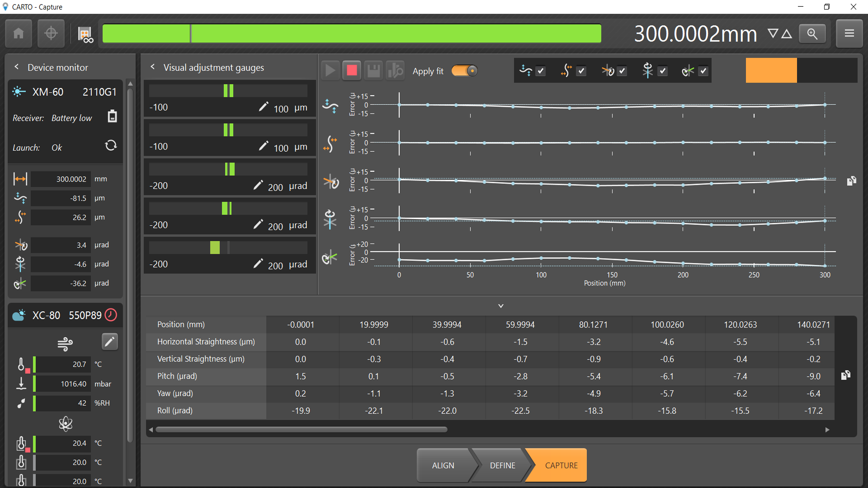868x488 pixels.
Task: Click the magnifier zoom icon
Action: point(812,33)
